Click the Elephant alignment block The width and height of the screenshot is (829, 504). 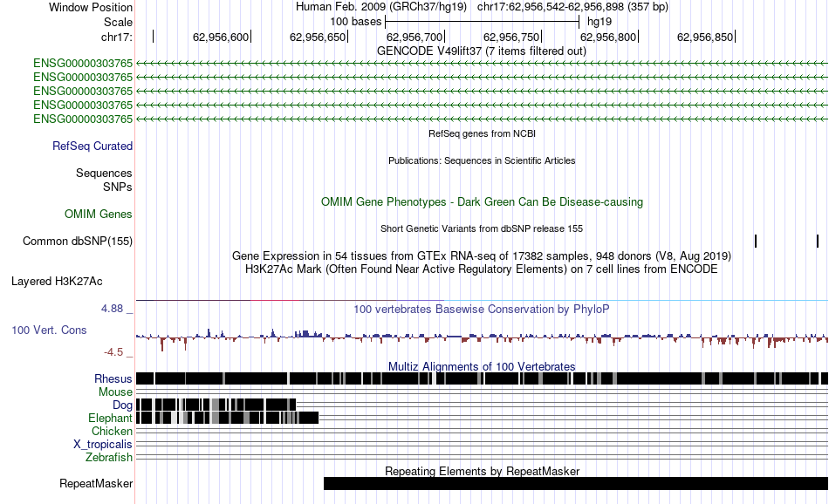(x=228, y=418)
